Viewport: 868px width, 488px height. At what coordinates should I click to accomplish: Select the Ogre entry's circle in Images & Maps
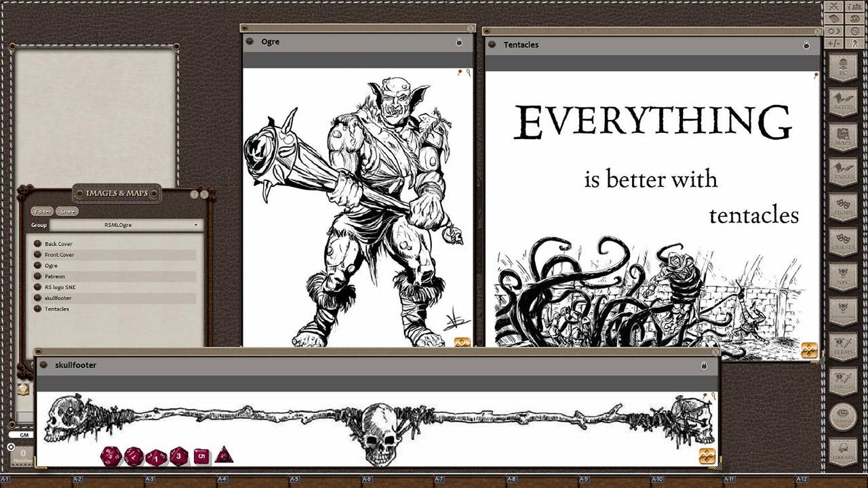(37, 265)
